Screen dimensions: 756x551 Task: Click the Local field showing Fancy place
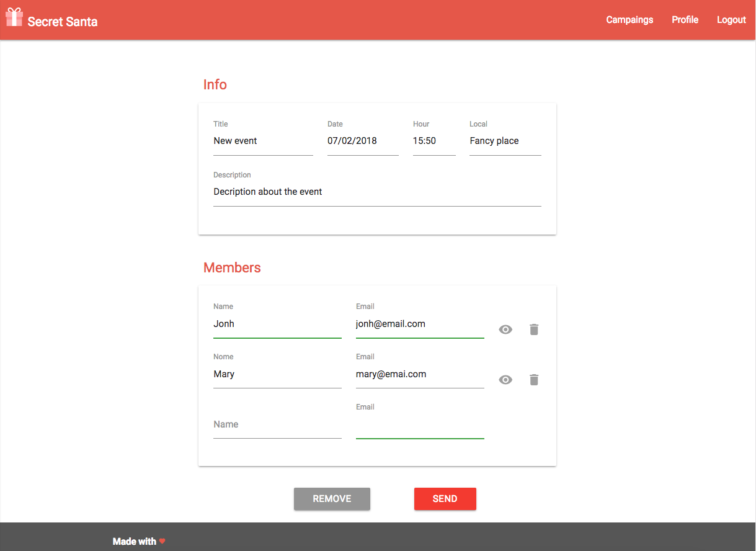tap(505, 141)
